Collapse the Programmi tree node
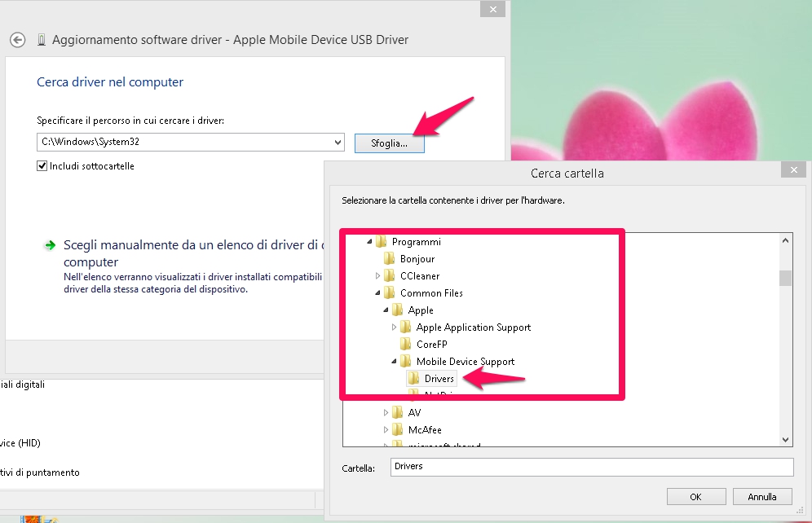This screenshot has width=812, height=523. (x=369, y=242)
